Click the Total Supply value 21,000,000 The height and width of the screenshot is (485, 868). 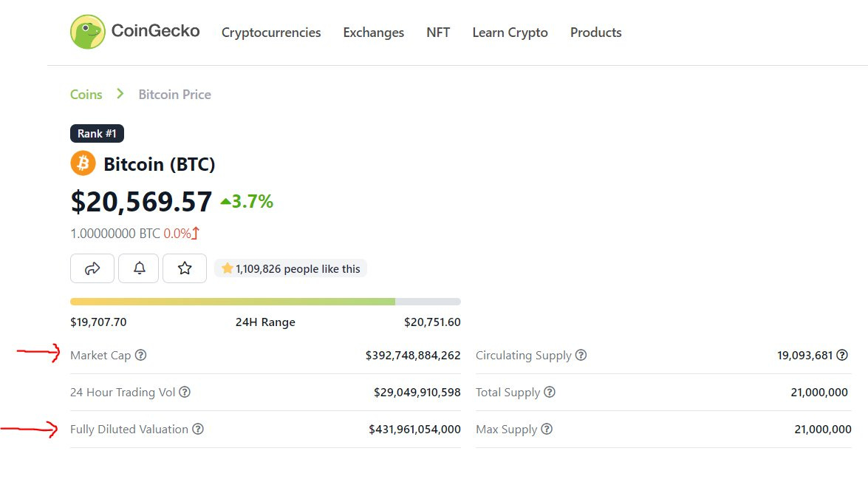coord(819,393)
